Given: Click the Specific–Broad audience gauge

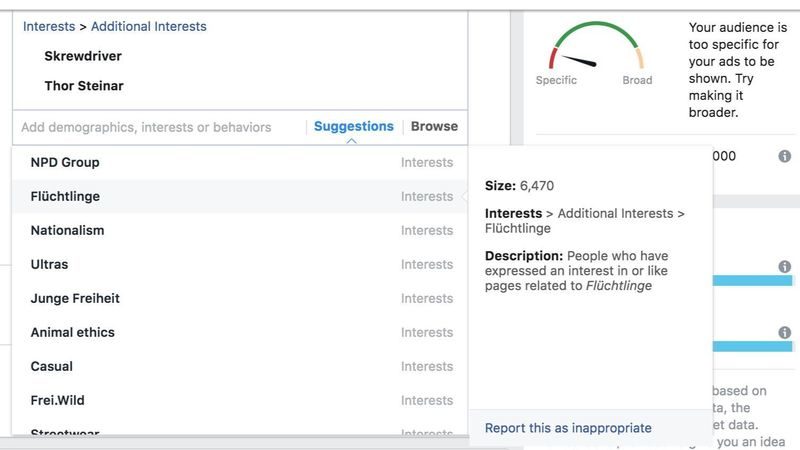Looking at the screenshot, I should tap(596, 45).
